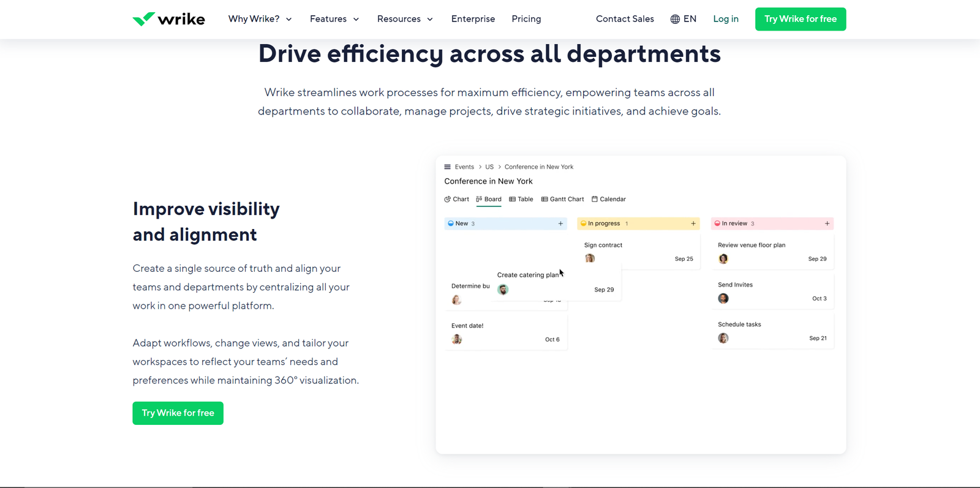Click assignee avatar on Send Invites card
Viewport: 980px width, 488px height.
(723, 298)
